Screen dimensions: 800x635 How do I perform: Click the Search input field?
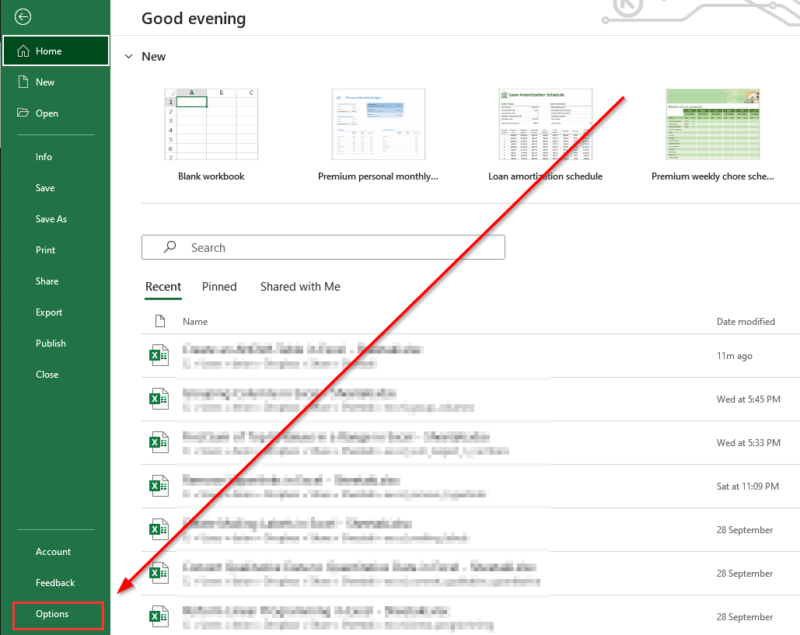[x=340, y=247]
